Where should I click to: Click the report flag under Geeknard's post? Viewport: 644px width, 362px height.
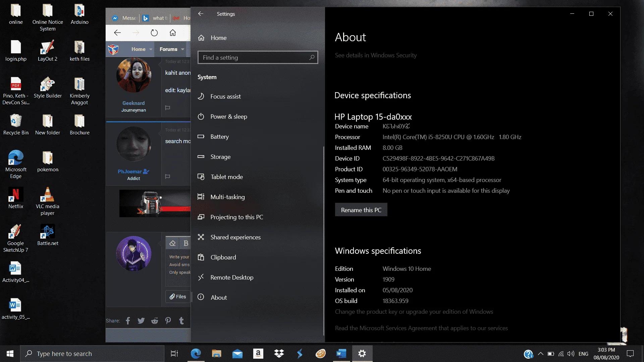click(168, 108)
